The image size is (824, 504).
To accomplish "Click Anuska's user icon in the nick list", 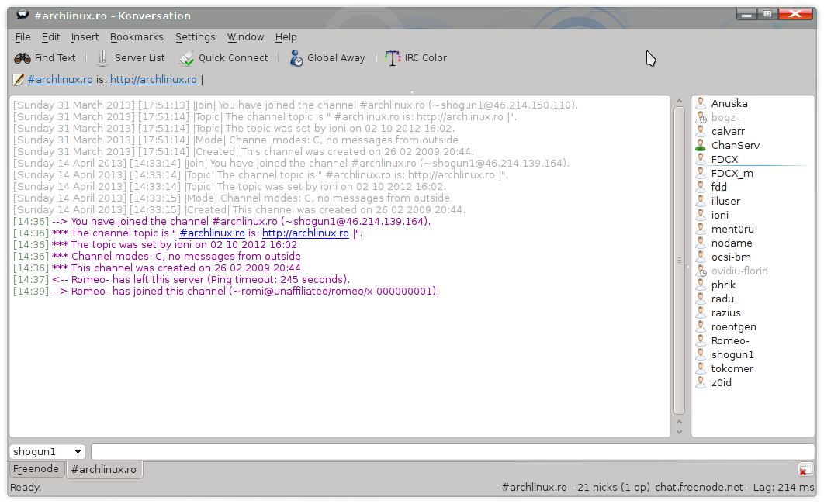I will [x=701, y=103].
